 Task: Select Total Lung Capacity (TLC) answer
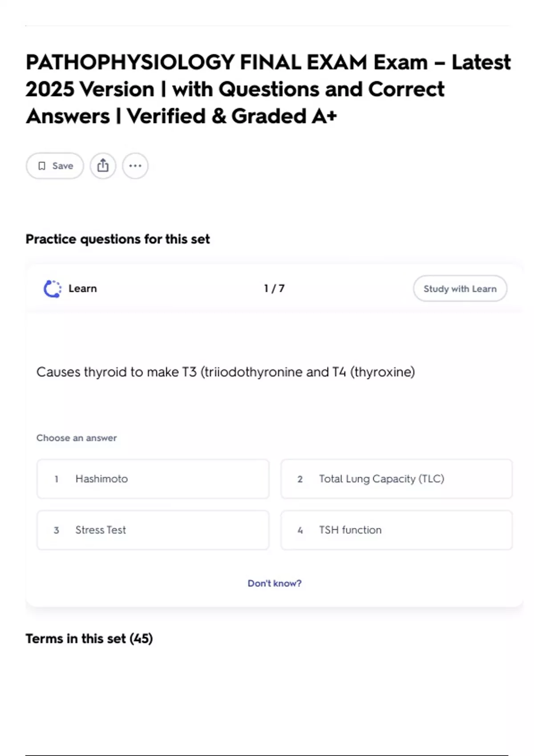pos(396,479)
